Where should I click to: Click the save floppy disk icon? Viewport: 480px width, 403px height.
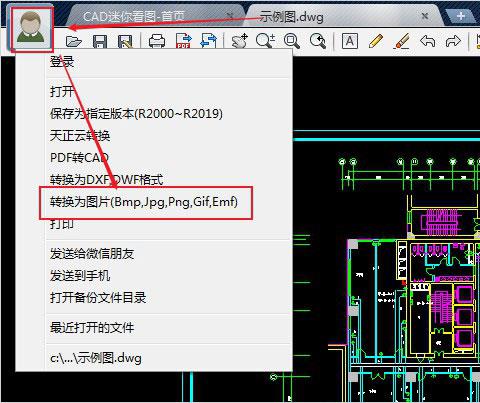(x=100, y=41)
